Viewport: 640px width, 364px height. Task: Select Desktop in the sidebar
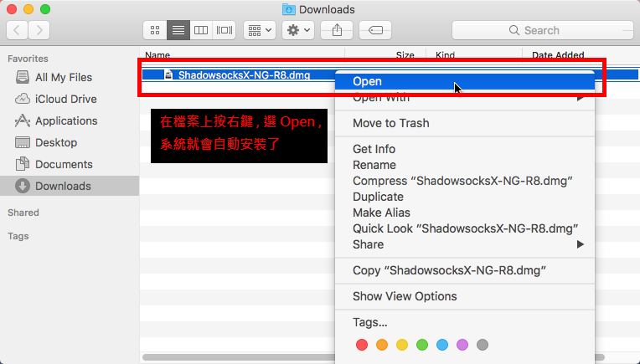55,142
